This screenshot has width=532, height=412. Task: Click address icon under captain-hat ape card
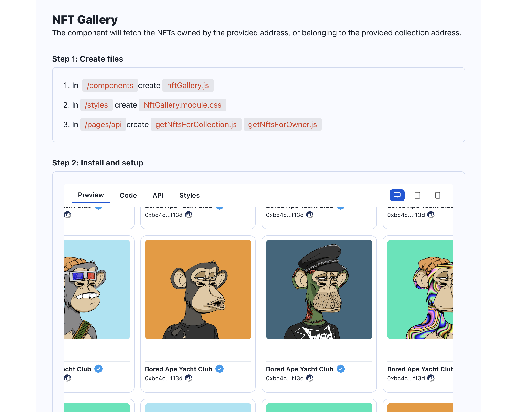point(310,378)
